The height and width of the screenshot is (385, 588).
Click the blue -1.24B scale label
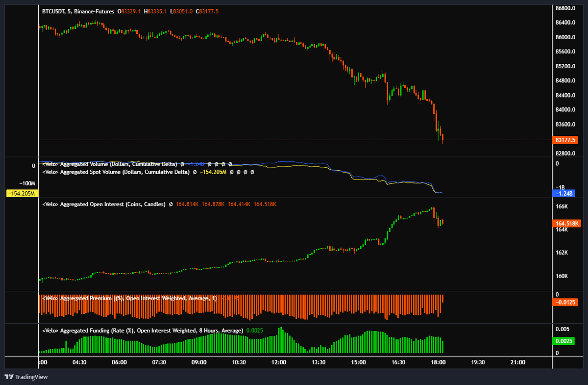click(x=563, y=193)
